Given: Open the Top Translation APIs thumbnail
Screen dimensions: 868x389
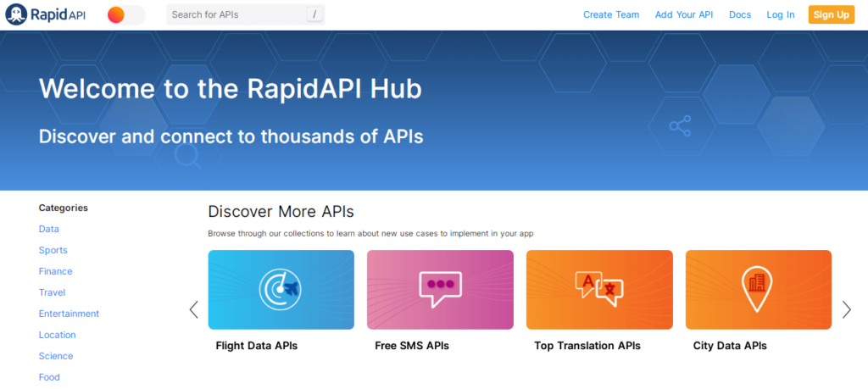Looking at the screenshot, I should click(x=599, y=290).
